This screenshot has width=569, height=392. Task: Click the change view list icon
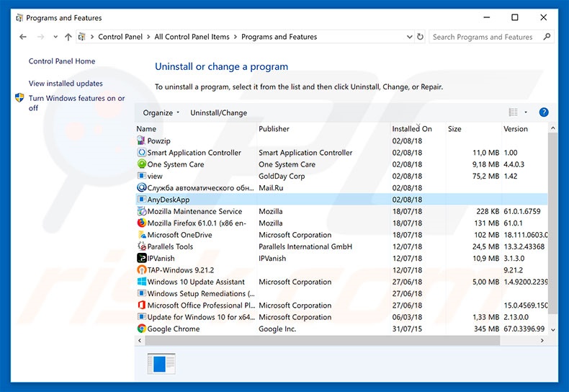pos(513,112)
